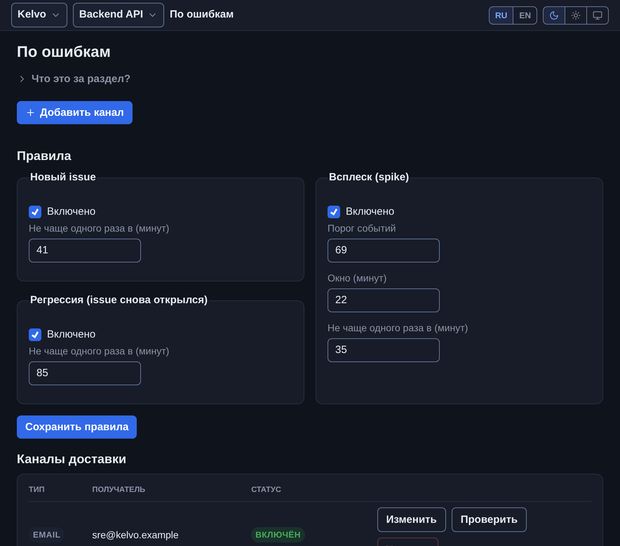Focus the spike interval field with 35
The height and width of the screenshot is (546, 620).
384,350
